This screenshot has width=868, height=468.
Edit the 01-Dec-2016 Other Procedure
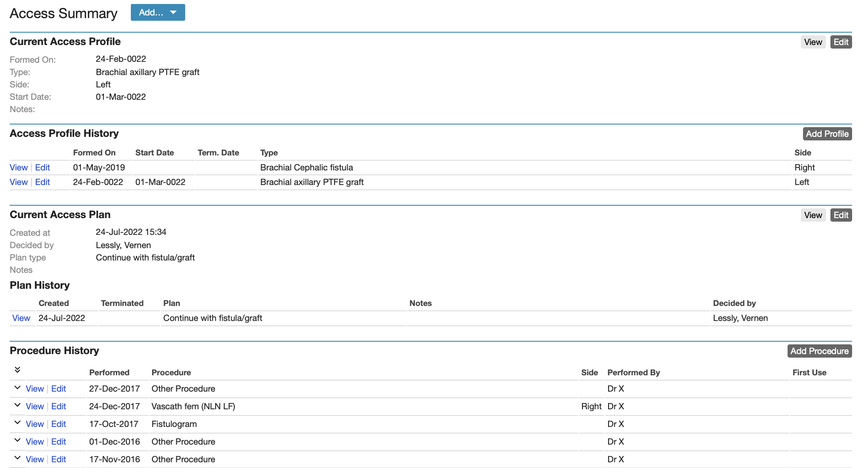(58, 442)
